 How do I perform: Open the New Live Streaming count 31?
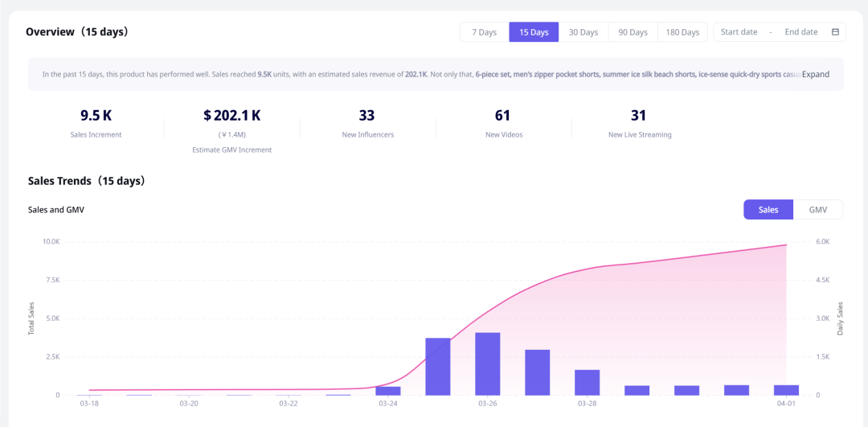tap(639, 116)
